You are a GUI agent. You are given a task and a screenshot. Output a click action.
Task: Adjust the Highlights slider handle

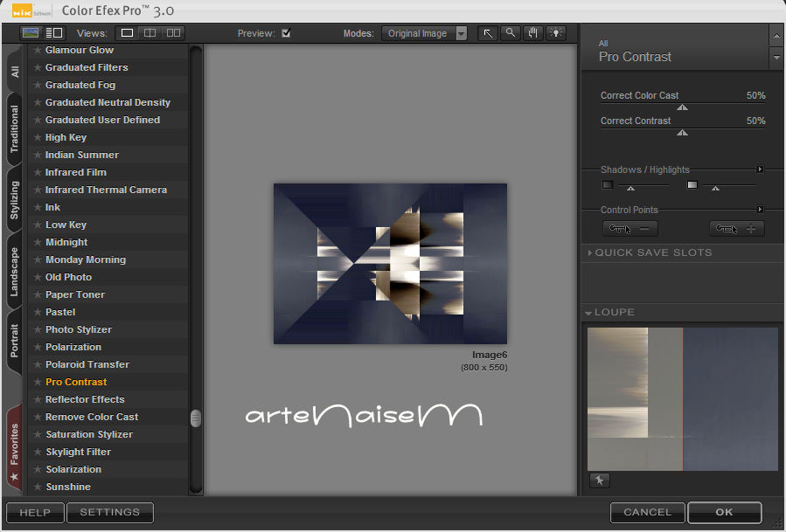tap(716, 189)
